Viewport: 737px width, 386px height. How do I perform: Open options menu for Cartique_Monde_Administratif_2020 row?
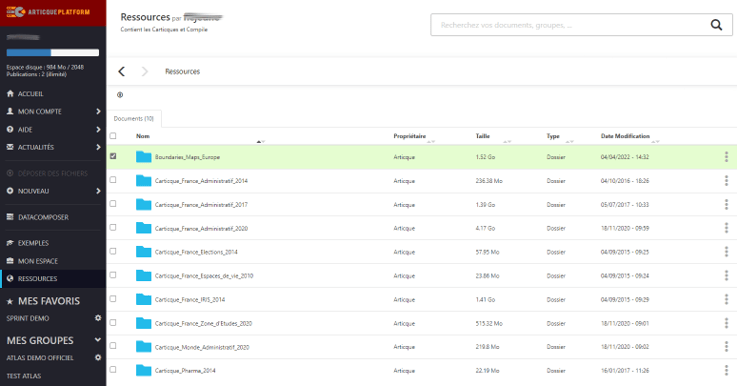click(726, 347)
